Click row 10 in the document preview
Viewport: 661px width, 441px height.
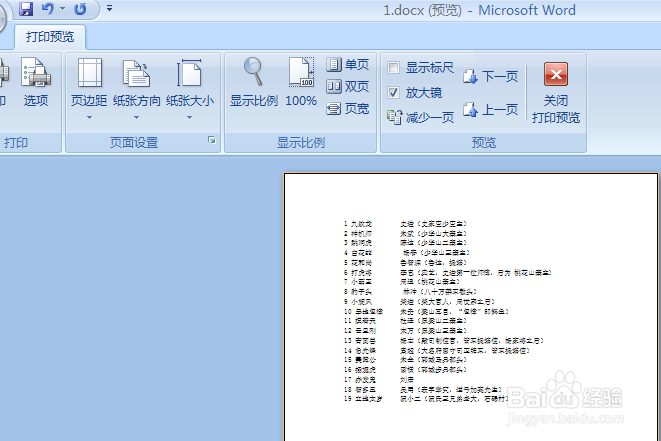426,312
